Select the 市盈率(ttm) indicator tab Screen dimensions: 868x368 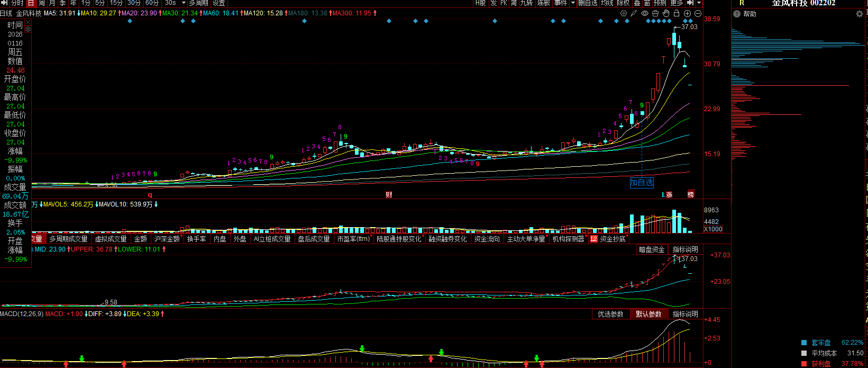point(354,239)
